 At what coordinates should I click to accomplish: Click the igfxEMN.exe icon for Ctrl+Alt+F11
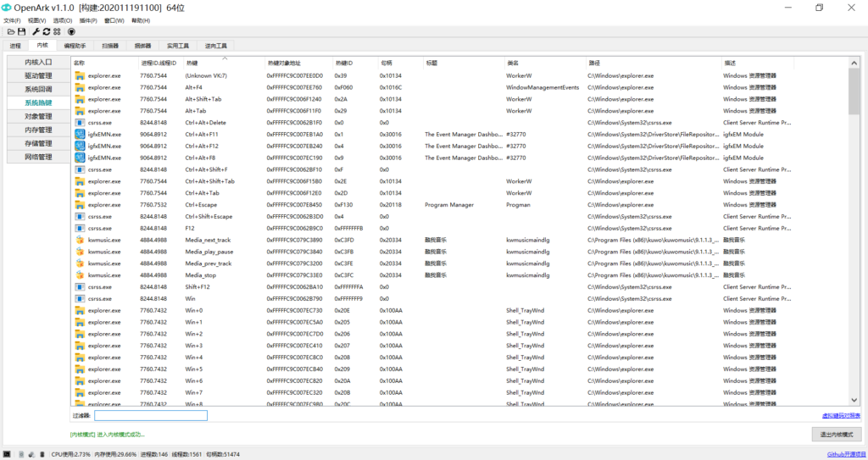(x=80, y=135)
